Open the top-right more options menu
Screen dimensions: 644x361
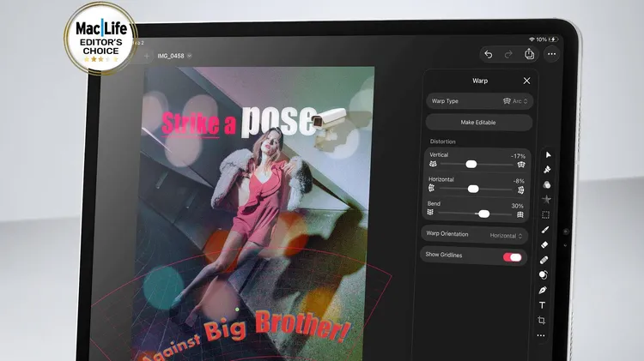[x=551, y=54]
